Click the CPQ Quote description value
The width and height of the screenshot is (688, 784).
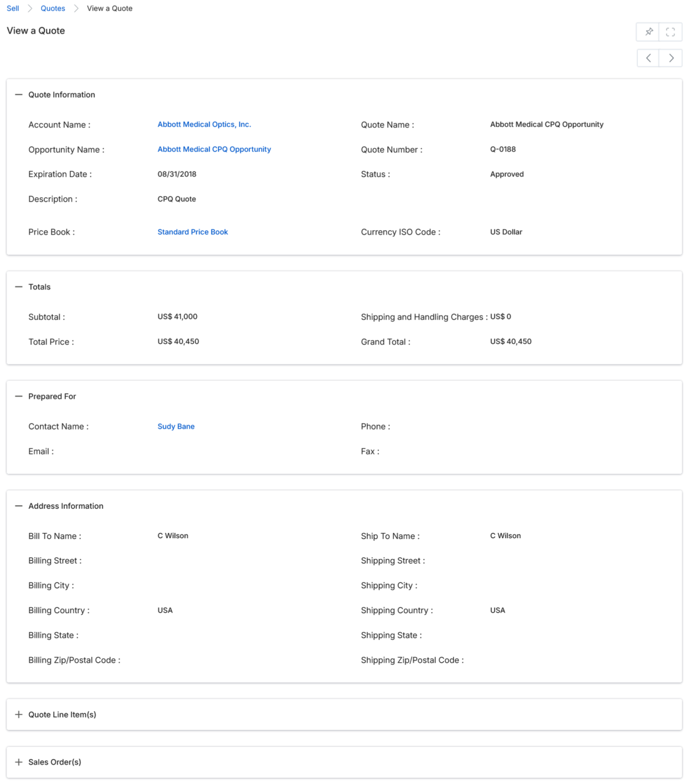tap(177, 199)
